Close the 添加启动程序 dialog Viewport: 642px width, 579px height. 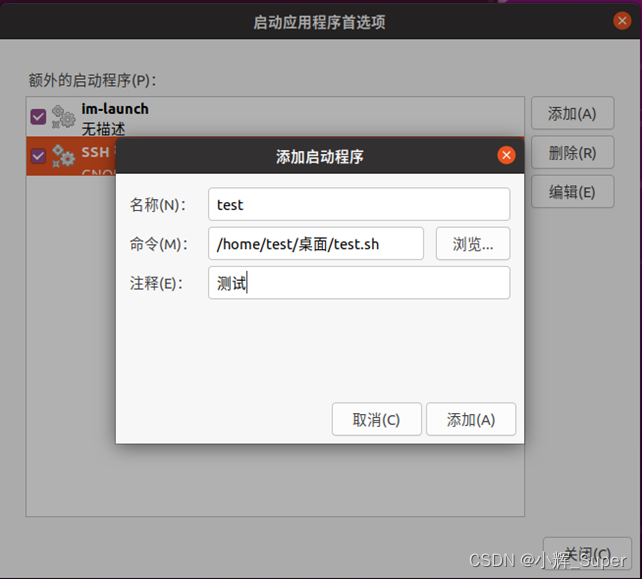tap(506, 155)
